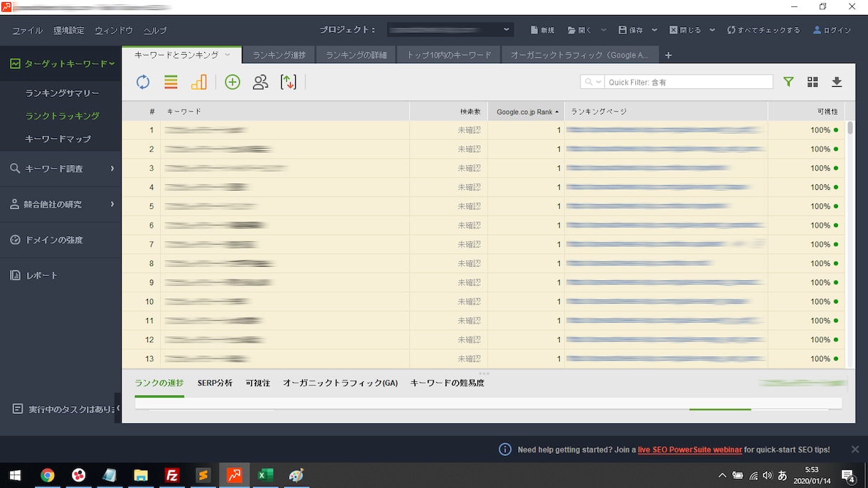868x488 pixels.
Task: Open the 環境設定 menu
Action: tap(68, 31)
